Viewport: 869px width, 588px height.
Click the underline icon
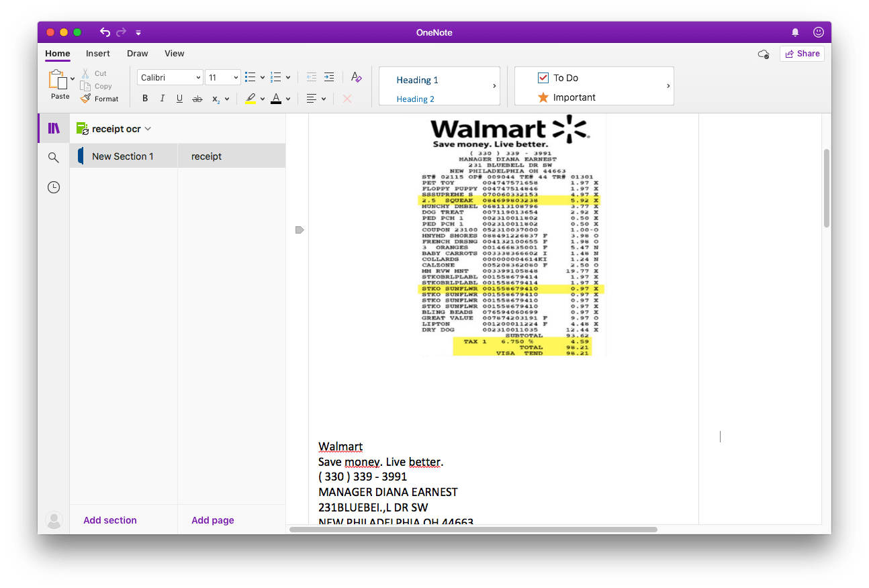tap(179, 99)
